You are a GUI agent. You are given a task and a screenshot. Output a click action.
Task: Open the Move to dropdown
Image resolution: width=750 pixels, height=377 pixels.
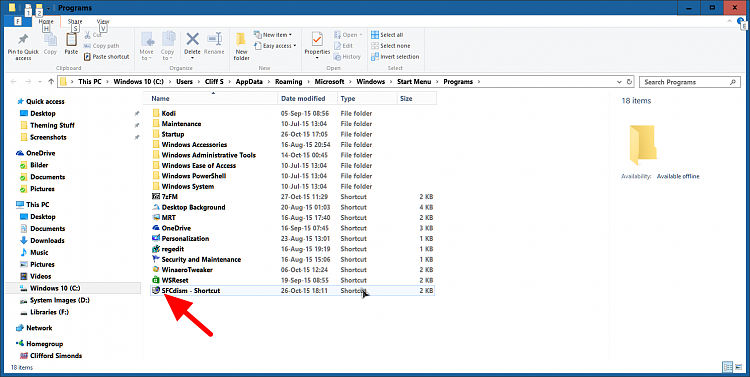tap(147, 46)
